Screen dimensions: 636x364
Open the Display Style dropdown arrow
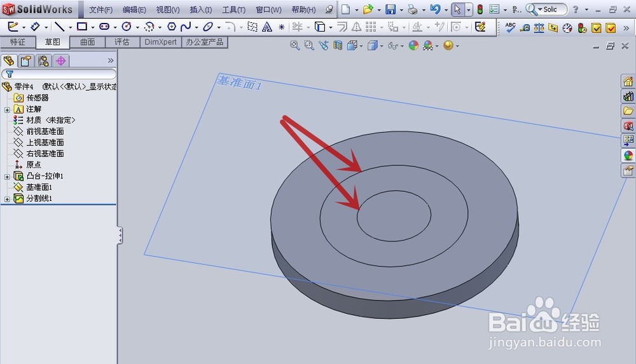point(382,46)
